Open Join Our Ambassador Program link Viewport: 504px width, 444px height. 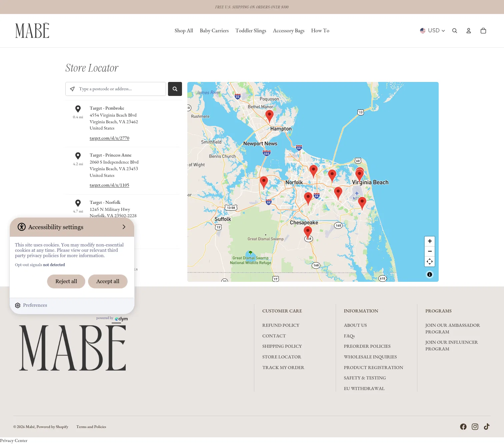coord(453,329)
